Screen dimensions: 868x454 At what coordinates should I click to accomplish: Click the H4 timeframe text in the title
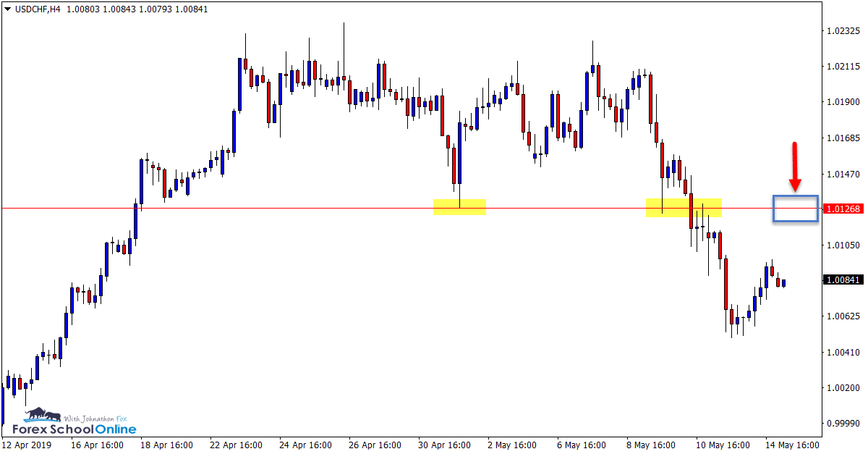point(56,10)
